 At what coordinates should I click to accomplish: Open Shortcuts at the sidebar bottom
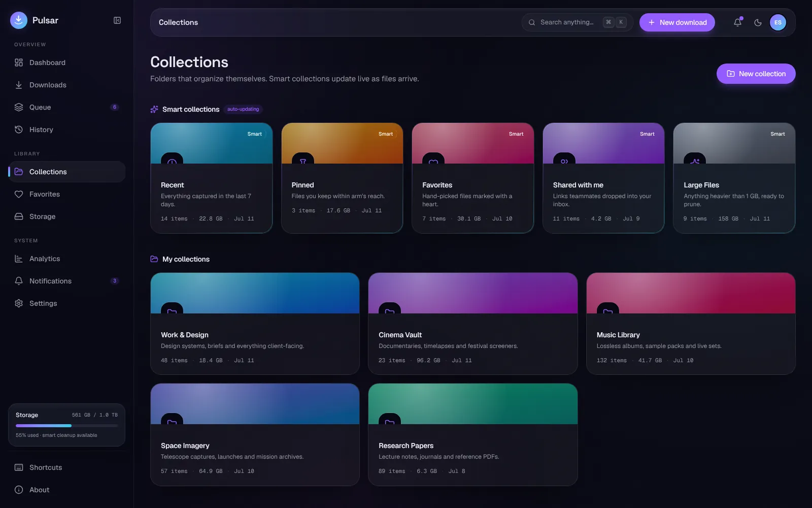coord(66,467)
